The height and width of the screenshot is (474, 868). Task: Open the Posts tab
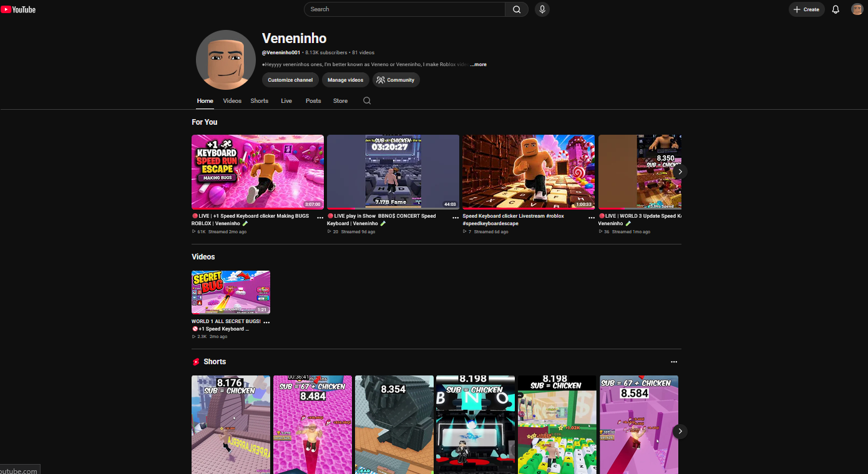point(313,100)
